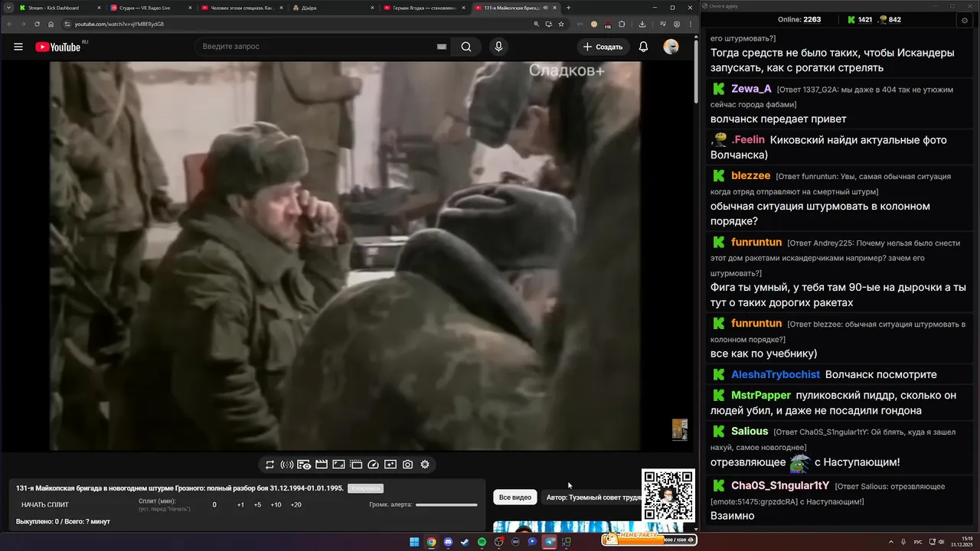
Task: Open browser downloads icon
Action: tap(642, 24)
